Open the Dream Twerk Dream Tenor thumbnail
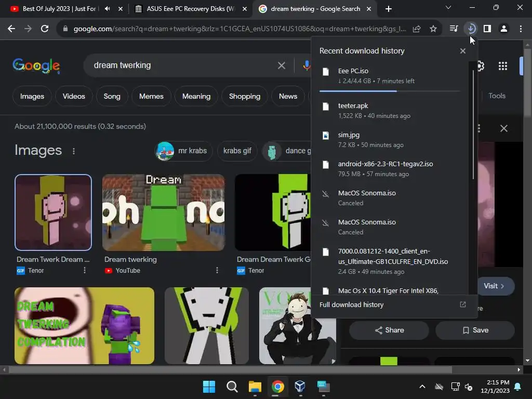Image resolution: width=532 pixels, height=399 pixels. 54,212
